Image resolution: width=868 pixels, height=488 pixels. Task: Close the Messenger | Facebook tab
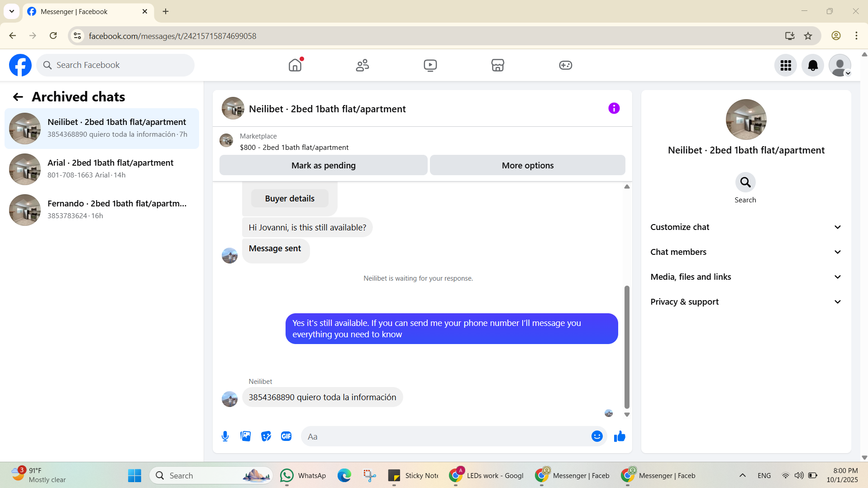145,11
